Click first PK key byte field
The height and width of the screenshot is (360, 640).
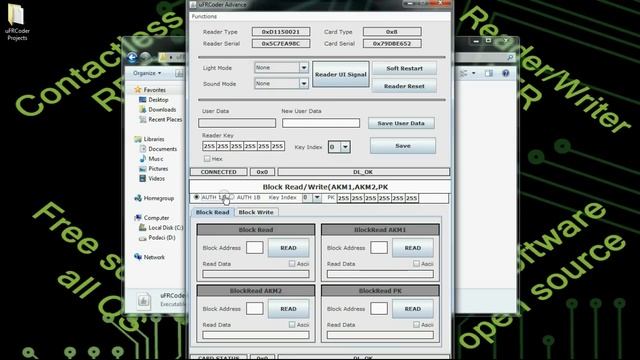343,198
